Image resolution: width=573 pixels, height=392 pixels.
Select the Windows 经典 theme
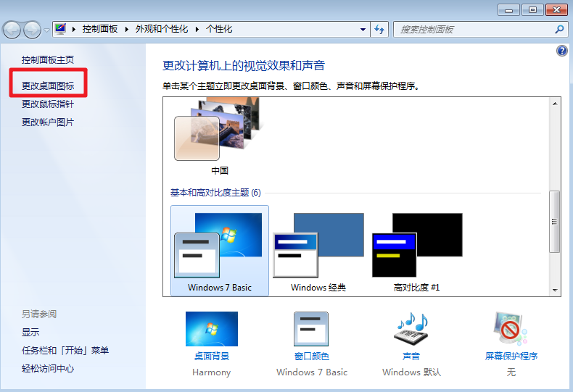[318, 251]
